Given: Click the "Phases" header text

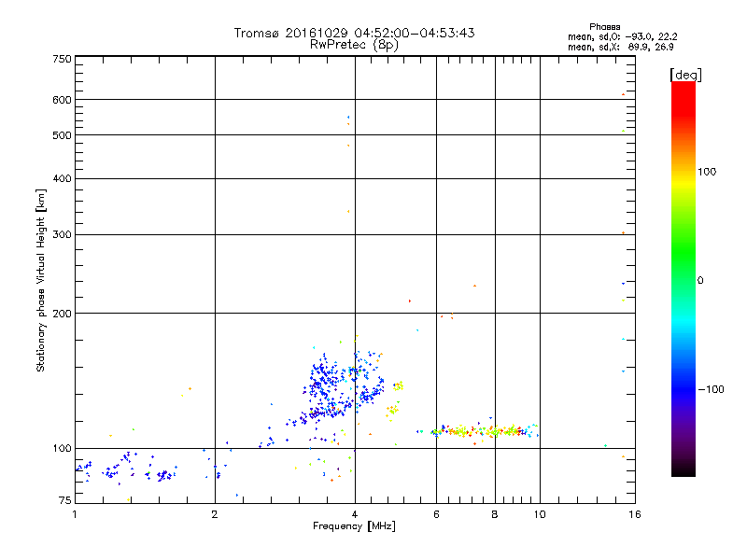Looking at the screenshot, I should 604,27.
